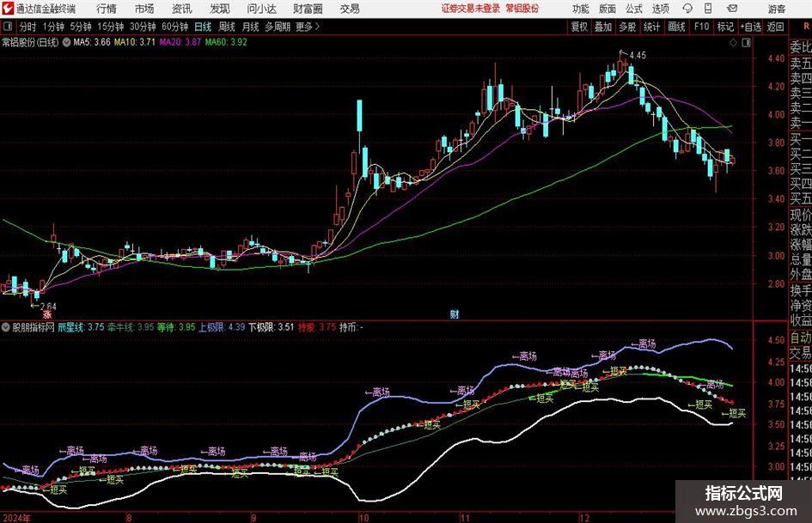Image resolution: width=812 pixels, height=523 pixels.
Task: Click the 游客 user label
Action: [x=777, y=9]
